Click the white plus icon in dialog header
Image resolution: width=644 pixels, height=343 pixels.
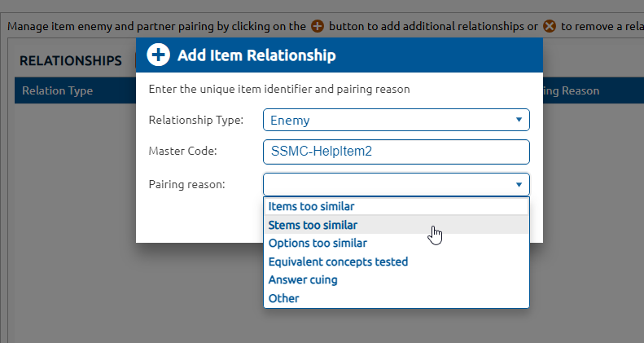158,55
